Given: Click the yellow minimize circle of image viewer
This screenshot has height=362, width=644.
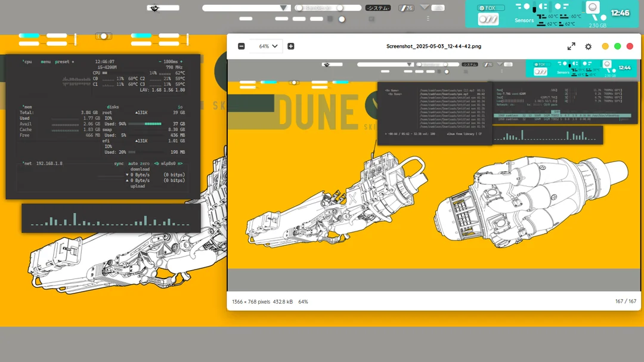Looking at the screenshot, I should click(605, 47).
